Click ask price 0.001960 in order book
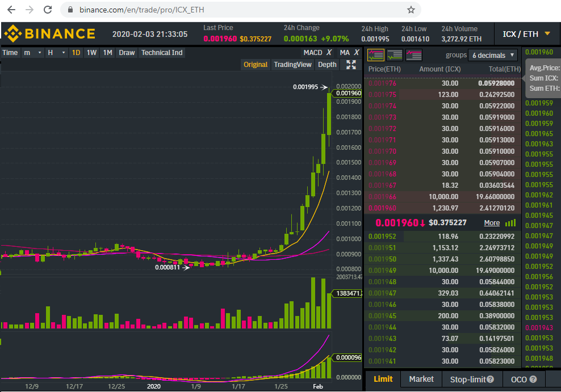Screen dimensions: 561x392 point(382,208)
